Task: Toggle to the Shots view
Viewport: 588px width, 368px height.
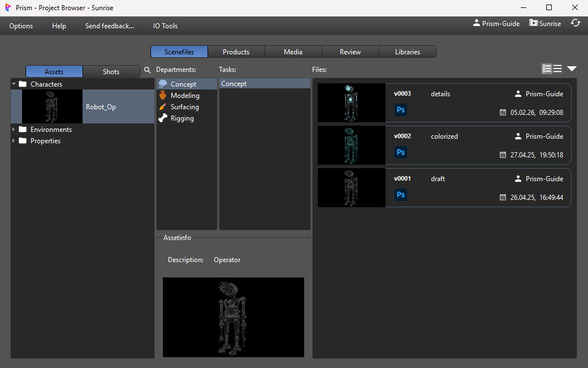Action: 111,71
